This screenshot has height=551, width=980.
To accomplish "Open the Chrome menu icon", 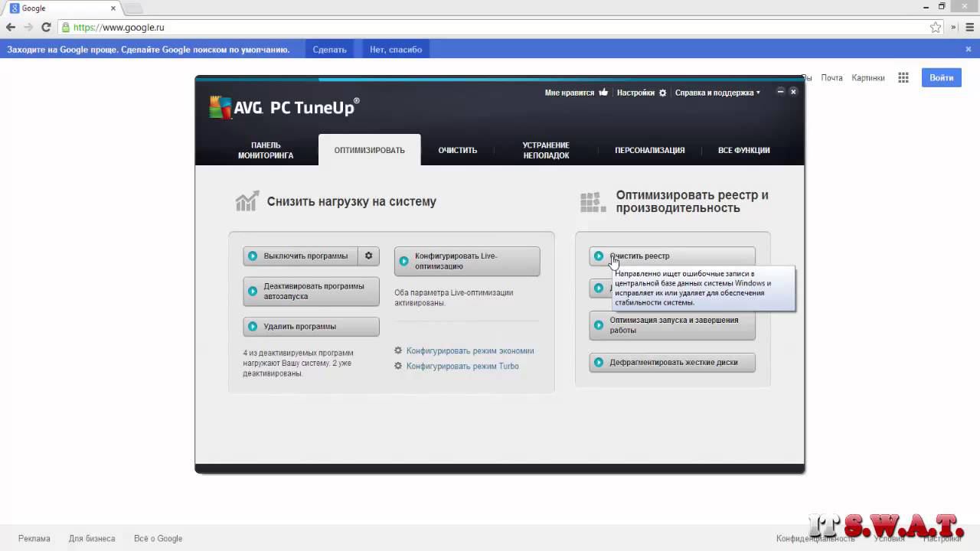I will point(969,27).
